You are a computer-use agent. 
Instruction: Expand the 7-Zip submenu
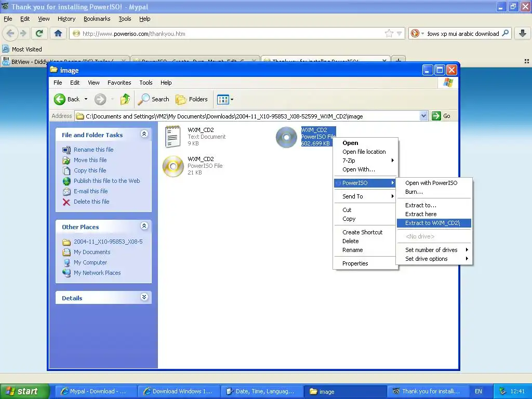[365, 161]
